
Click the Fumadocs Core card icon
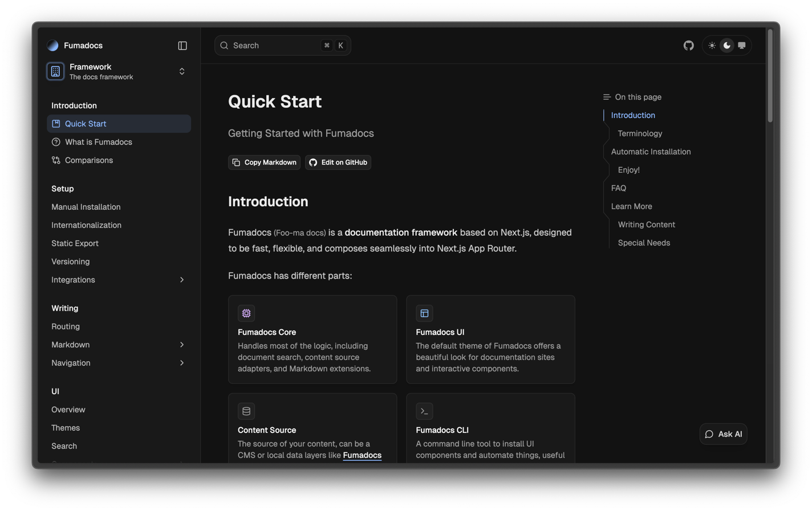click(246, 313)
